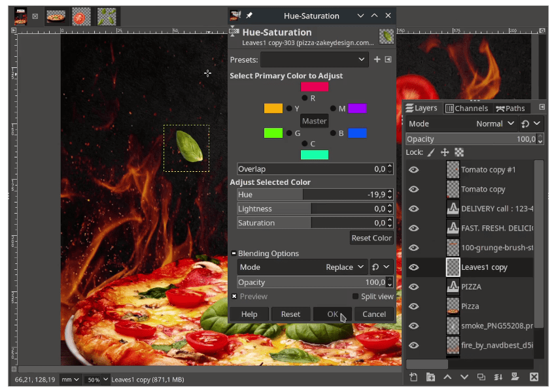Lock pixels with the brush icon

pos(431,152)
